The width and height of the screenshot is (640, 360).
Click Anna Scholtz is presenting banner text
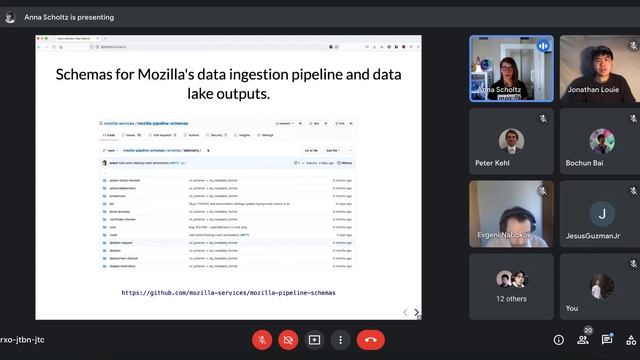tap(69, 17)
